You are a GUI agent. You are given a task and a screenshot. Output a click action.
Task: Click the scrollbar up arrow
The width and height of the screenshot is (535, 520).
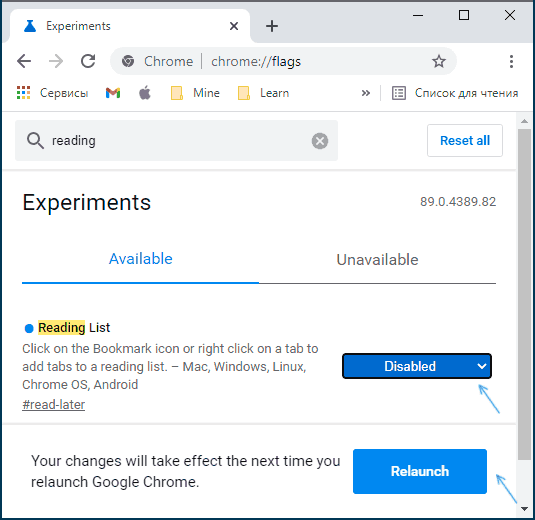[524, 121]
